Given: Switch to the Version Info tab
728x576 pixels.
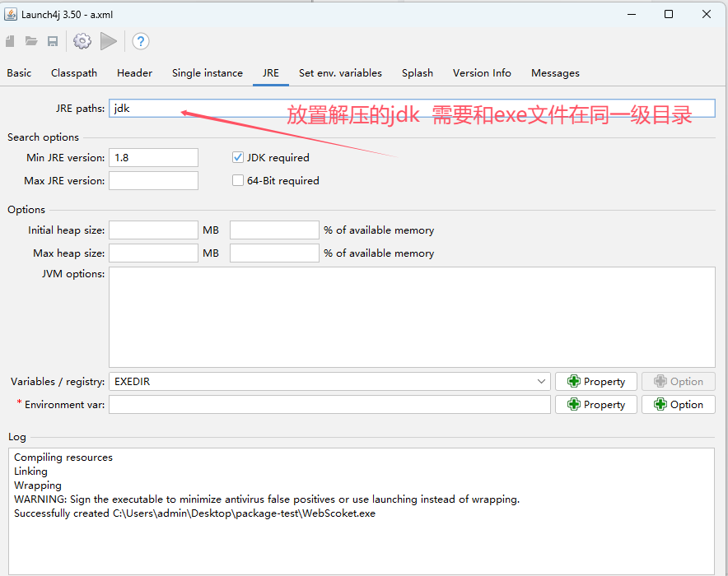Looking at the screenshot, I should click(482, 72).
